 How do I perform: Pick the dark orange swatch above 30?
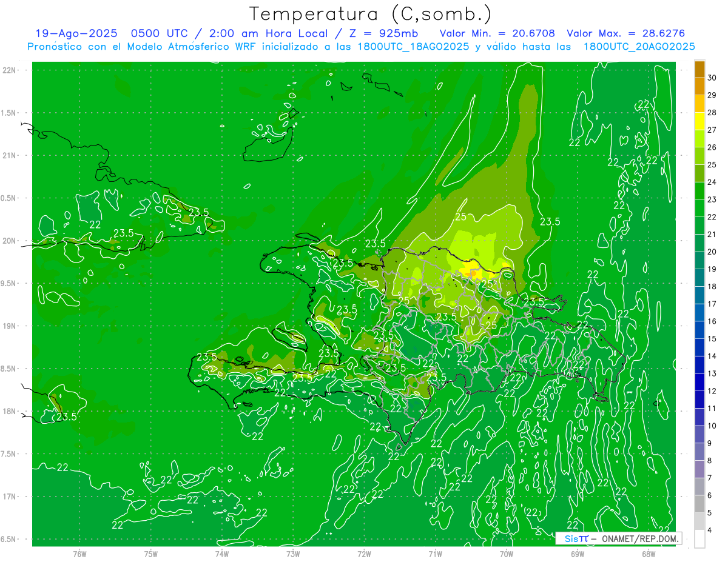[699, 69]
